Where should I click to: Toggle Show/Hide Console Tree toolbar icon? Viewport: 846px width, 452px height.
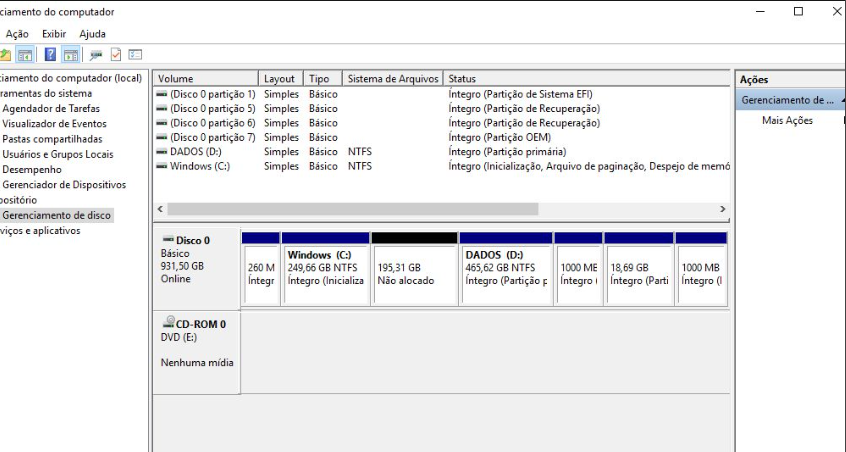[25, 54]
